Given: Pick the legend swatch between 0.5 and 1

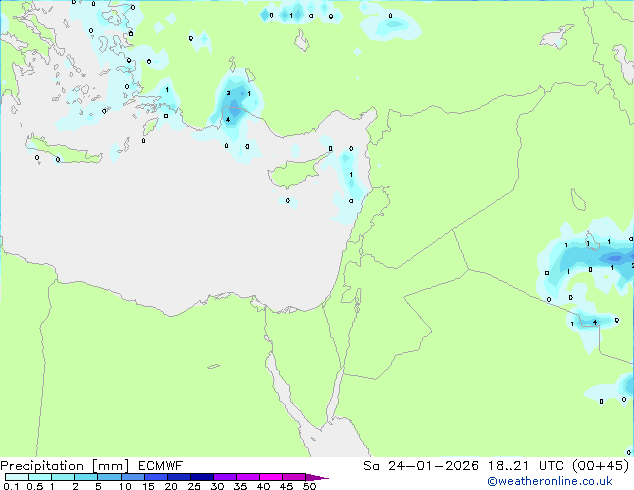Looking at the screenshot, I should (x=40, y=477).
